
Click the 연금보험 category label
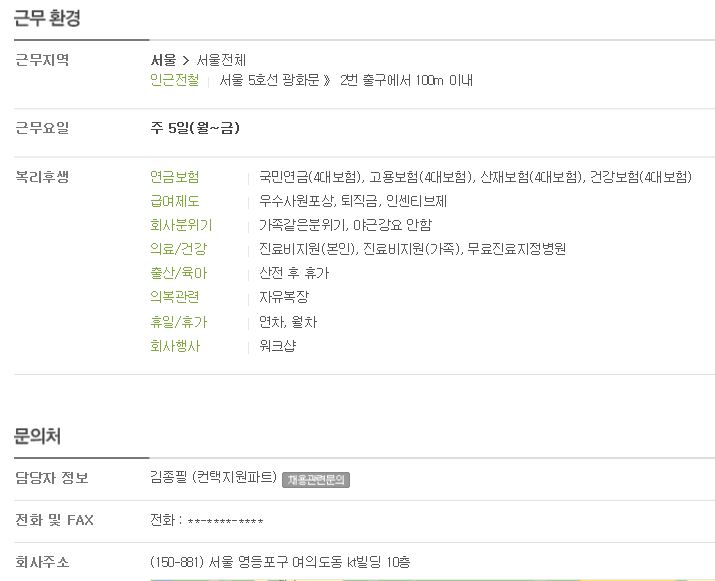pos(175,176)
